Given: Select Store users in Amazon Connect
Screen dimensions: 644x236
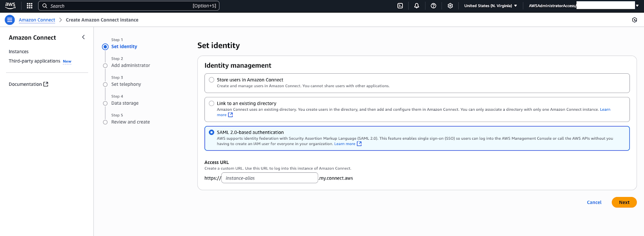Looking at the screenshot, I should click(x=212, y=80).
